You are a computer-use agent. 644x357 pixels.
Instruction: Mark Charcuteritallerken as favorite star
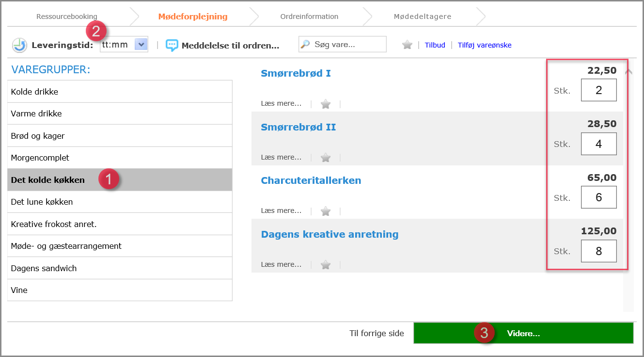click(x=326, y=211)
